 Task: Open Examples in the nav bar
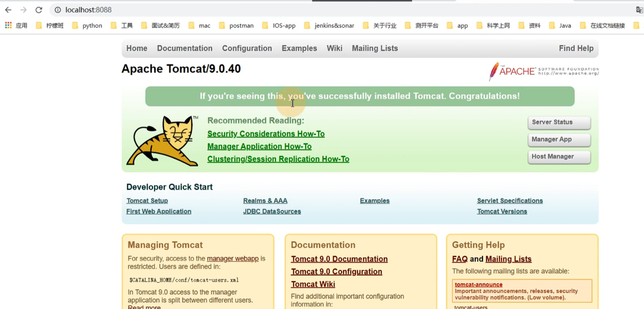299,48
